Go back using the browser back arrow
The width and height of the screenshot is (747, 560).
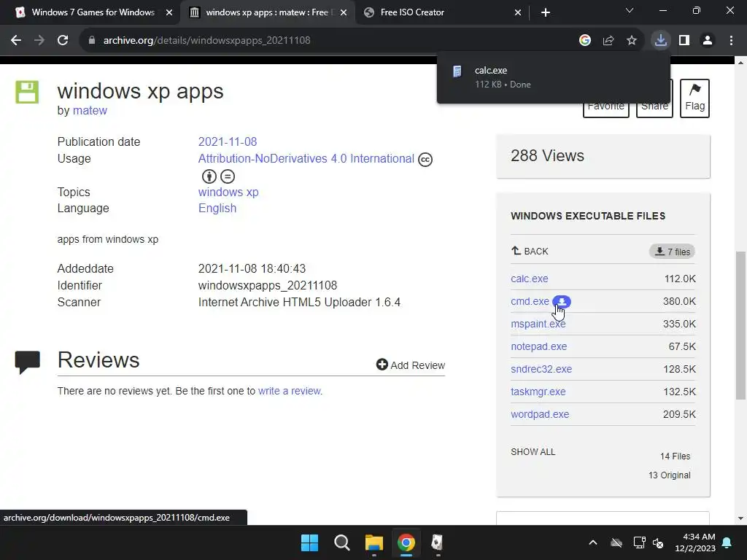pos(16,41)
